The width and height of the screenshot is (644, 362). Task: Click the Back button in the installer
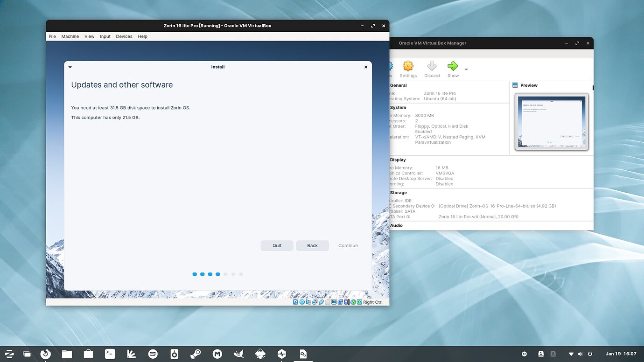tap(312, 245)
